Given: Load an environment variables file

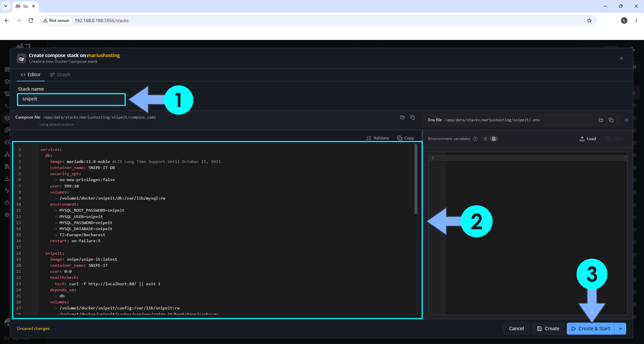Looking at the screenshot, I should coord(588,139).
